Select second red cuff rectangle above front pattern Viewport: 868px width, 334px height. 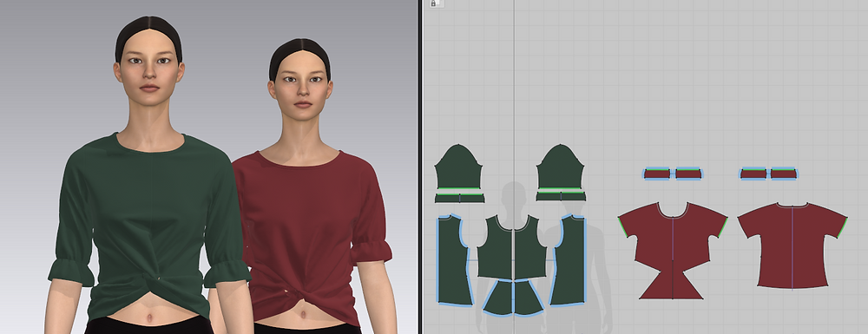click(688, 174)
